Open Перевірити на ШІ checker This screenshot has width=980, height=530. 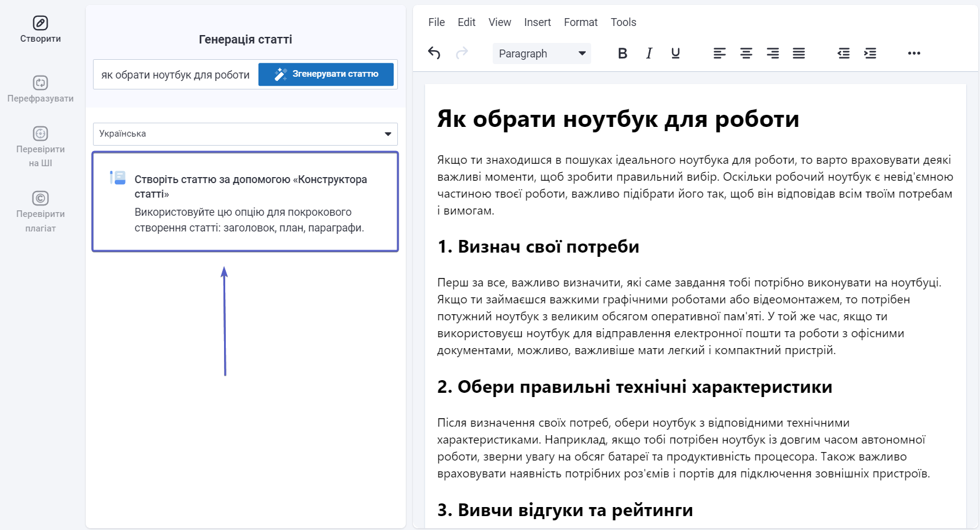(x=40, y=147)
